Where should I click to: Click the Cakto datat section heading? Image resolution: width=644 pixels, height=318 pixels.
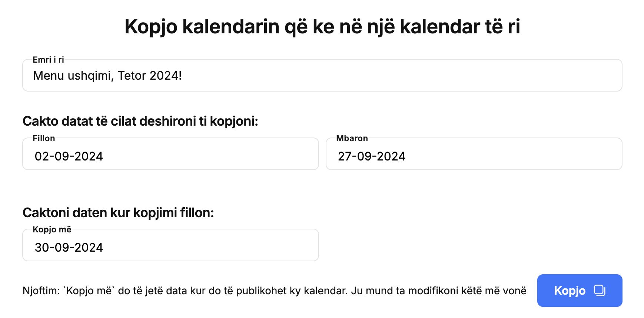[x=140, y=121]
